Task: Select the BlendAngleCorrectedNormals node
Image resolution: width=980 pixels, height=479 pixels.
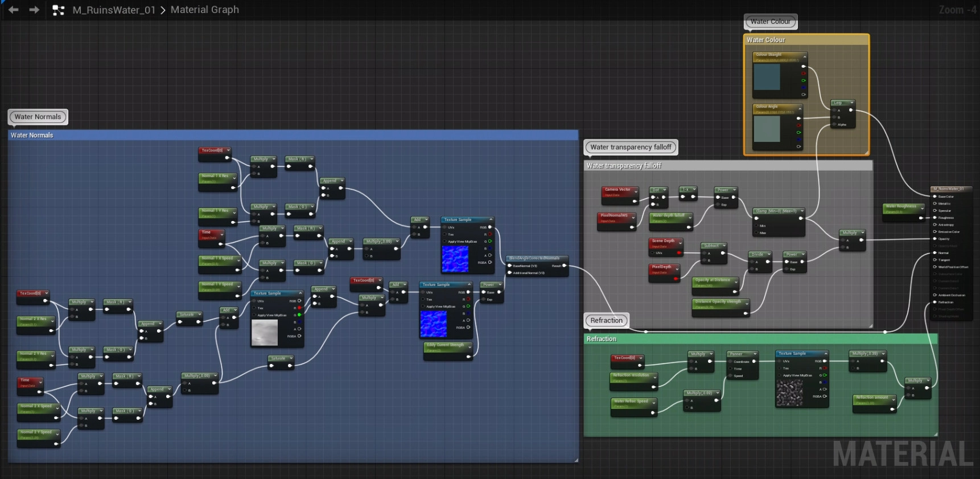Action: point(534,259)
